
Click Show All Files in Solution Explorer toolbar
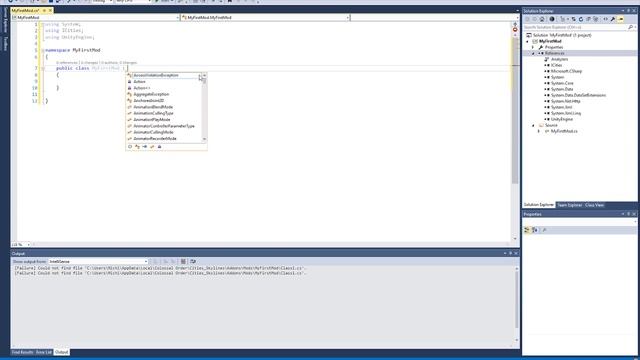pyautogui.click(x=596, y=19)
